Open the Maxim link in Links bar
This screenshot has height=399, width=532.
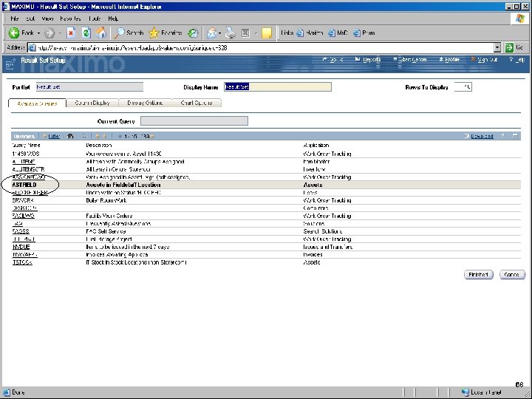click(310, 33)
